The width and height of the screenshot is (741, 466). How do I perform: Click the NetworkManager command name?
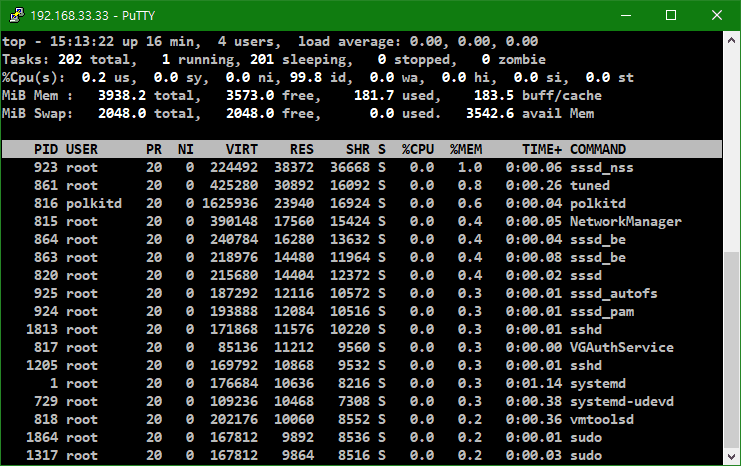point(626,222)
